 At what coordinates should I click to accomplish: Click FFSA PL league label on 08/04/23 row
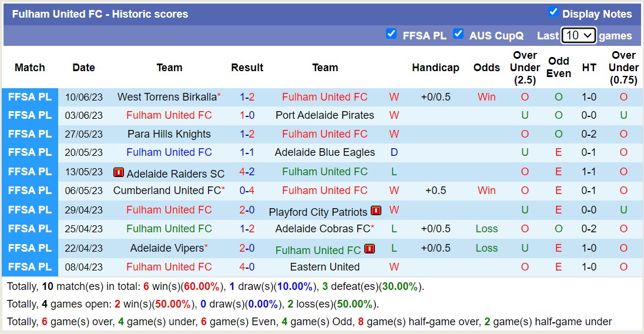30,266
